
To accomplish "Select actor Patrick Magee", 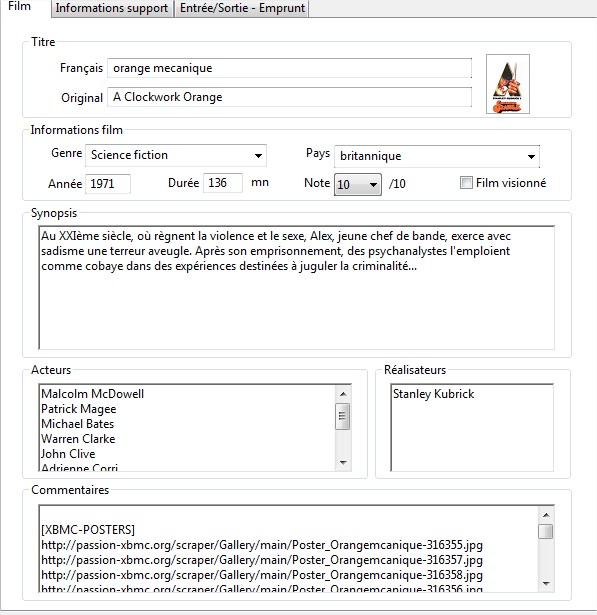I will tap(78, 409).
